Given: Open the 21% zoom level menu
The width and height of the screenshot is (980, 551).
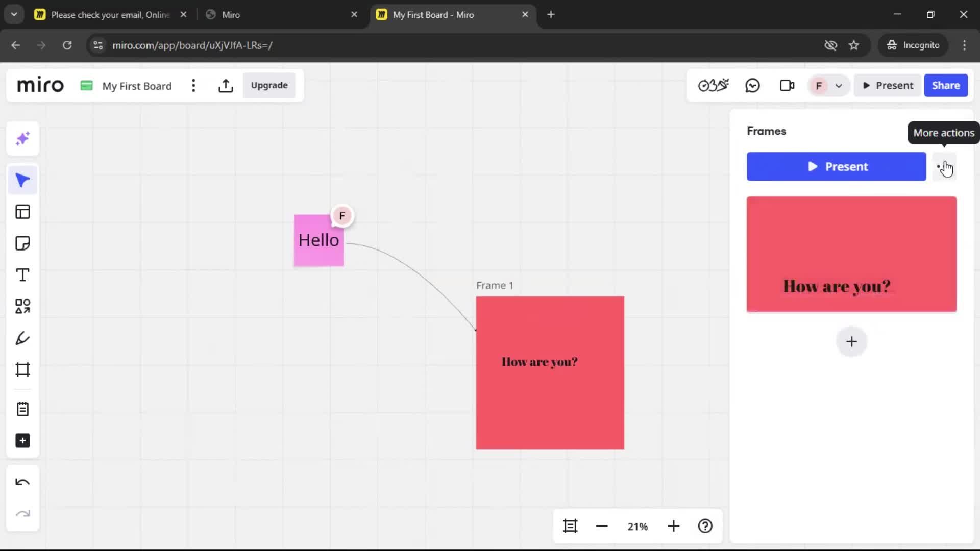Looking at the screenshot, I should click(638, 527).
